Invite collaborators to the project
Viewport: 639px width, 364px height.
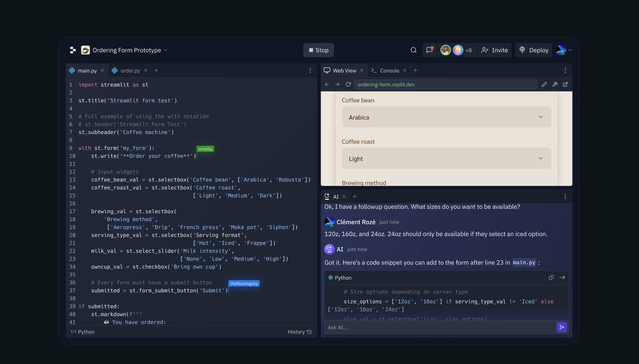click(x=495, y=50)
